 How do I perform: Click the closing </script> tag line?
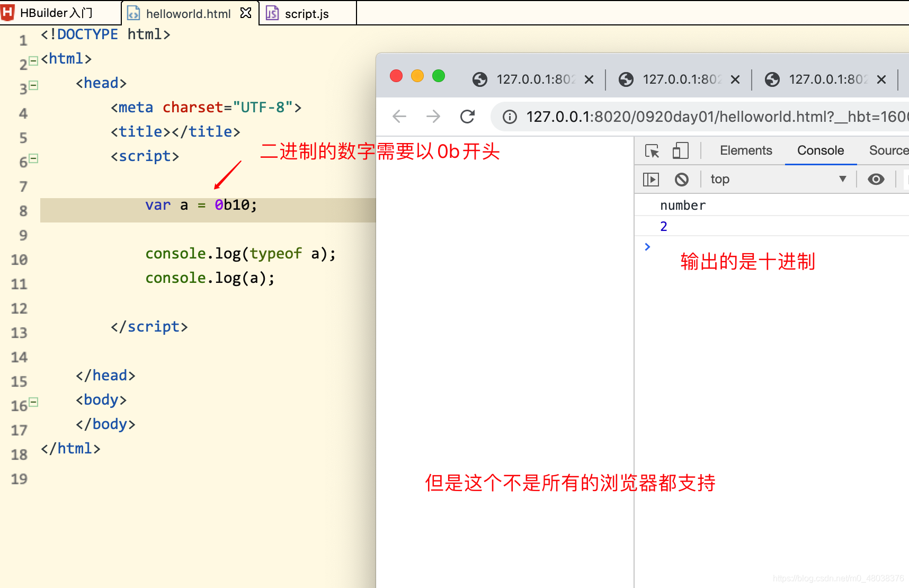click(149, 327)
